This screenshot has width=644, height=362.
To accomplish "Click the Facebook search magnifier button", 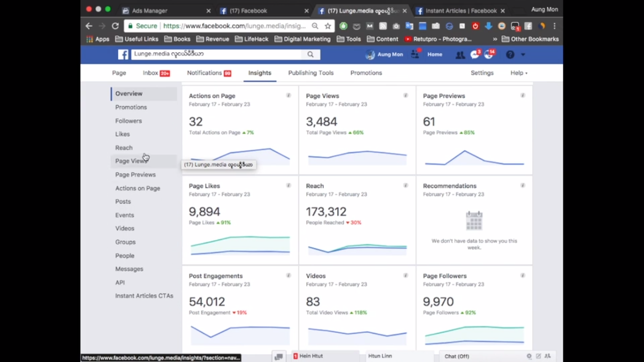I will (310, 55).
